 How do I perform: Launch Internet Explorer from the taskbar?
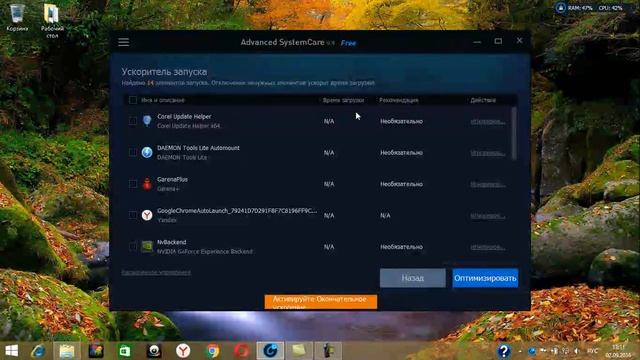pyautogui.click(x=38, y=351)
